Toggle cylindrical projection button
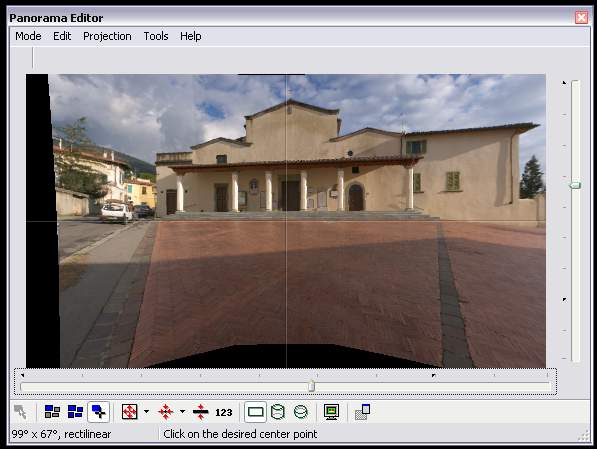 tap(278, 412)
